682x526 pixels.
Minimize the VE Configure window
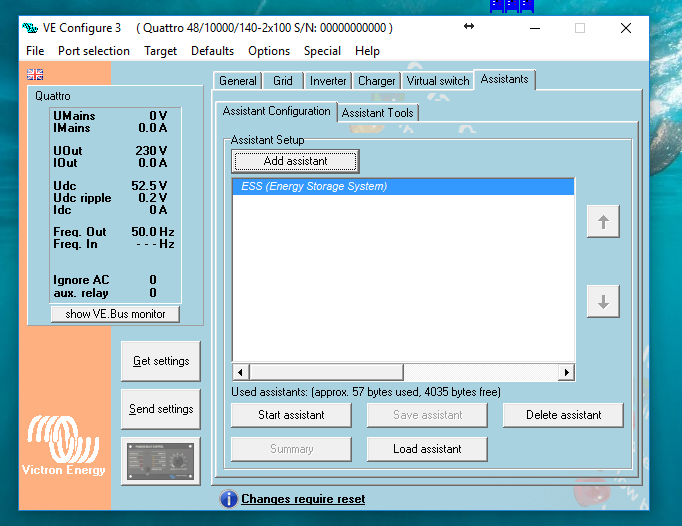[535, 28]
